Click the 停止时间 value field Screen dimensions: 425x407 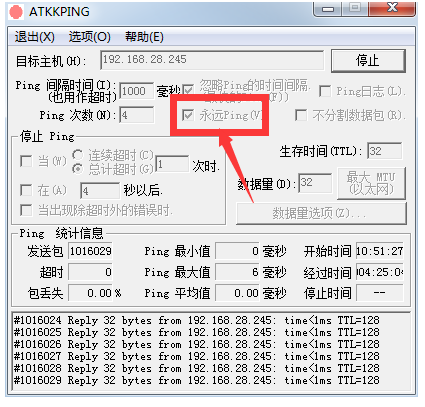pos(380,293)
